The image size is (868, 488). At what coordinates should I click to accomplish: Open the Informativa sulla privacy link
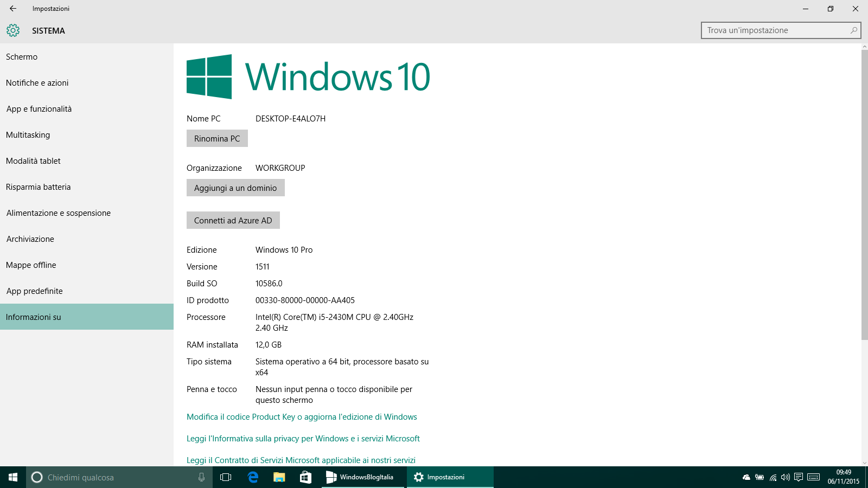[x=303, y=439]
